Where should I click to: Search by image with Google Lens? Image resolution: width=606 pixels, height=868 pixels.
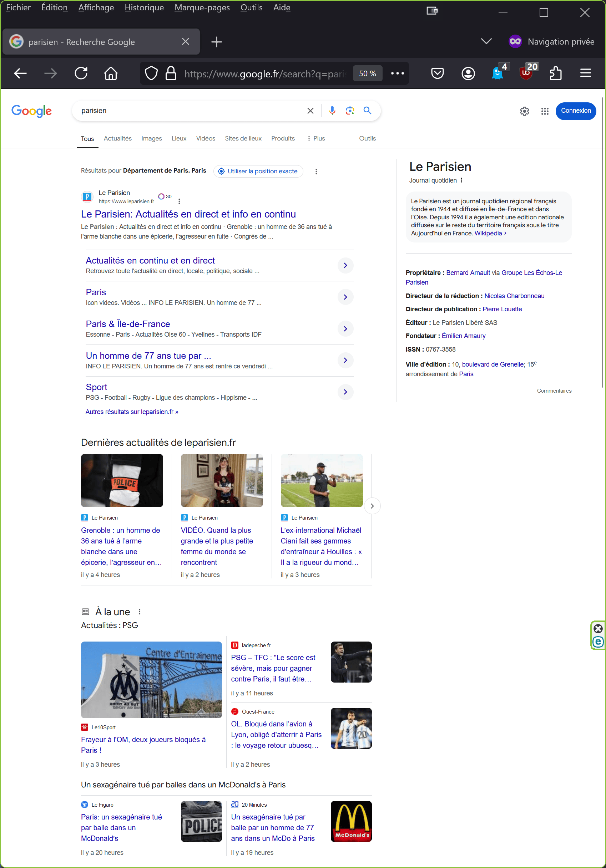350,111
